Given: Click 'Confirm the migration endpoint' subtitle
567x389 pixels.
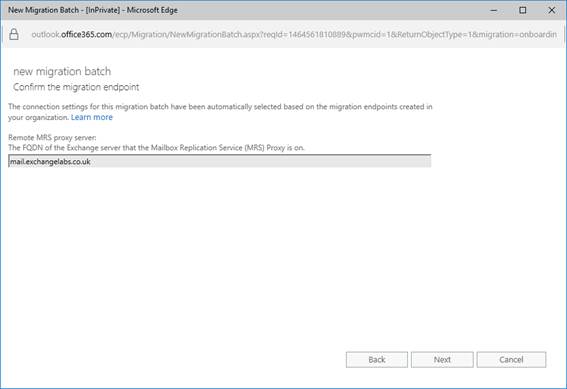Looking at the screenshot, I should click(76, 87).
